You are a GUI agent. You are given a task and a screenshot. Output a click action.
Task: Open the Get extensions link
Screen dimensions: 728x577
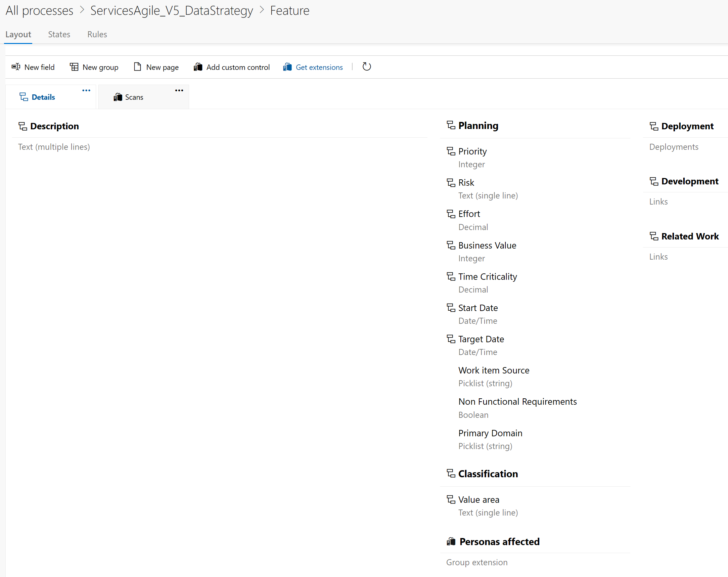319,67
